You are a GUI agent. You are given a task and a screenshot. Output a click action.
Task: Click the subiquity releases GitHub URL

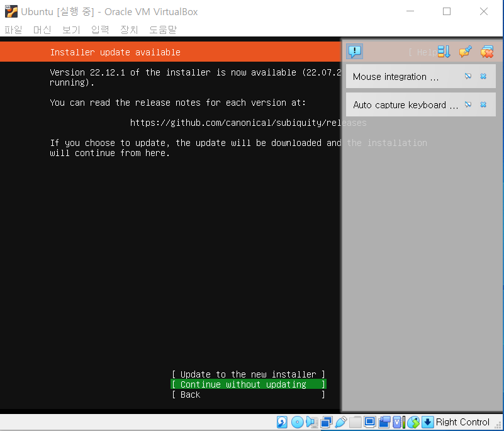click(248, 123)
